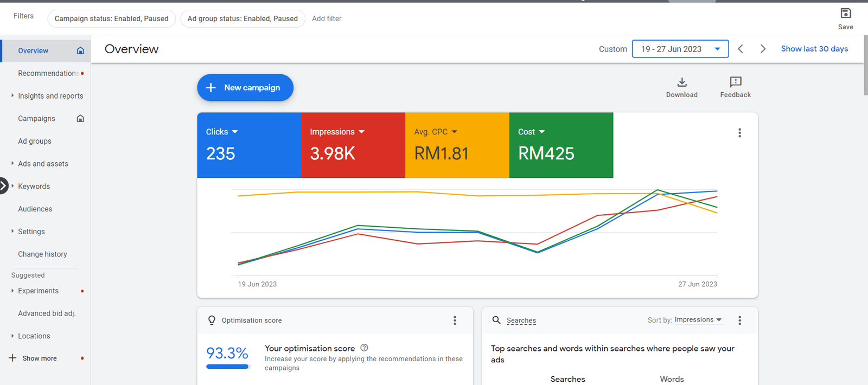Open Optimisation score card three-dot menu
This screenshot has width=868, height=385.
[455, 320]
